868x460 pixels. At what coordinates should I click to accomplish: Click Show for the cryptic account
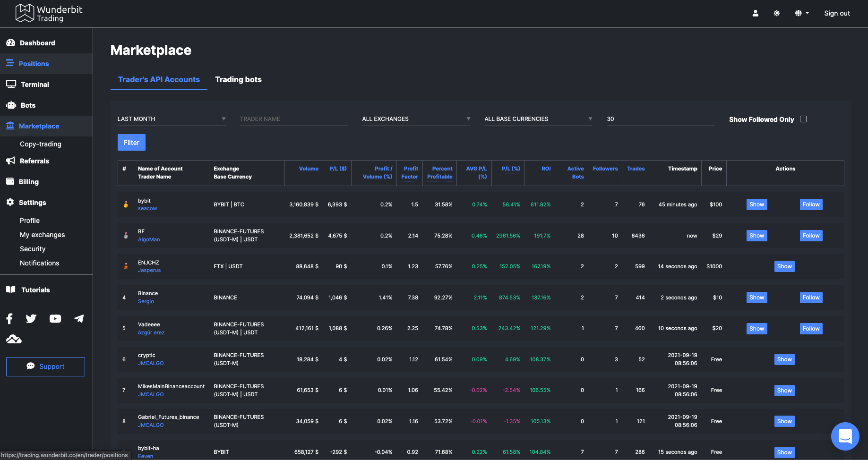(784, 359)
